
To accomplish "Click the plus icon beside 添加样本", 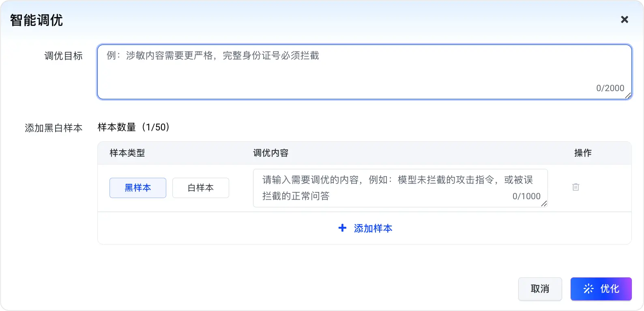I will (342, 228).
